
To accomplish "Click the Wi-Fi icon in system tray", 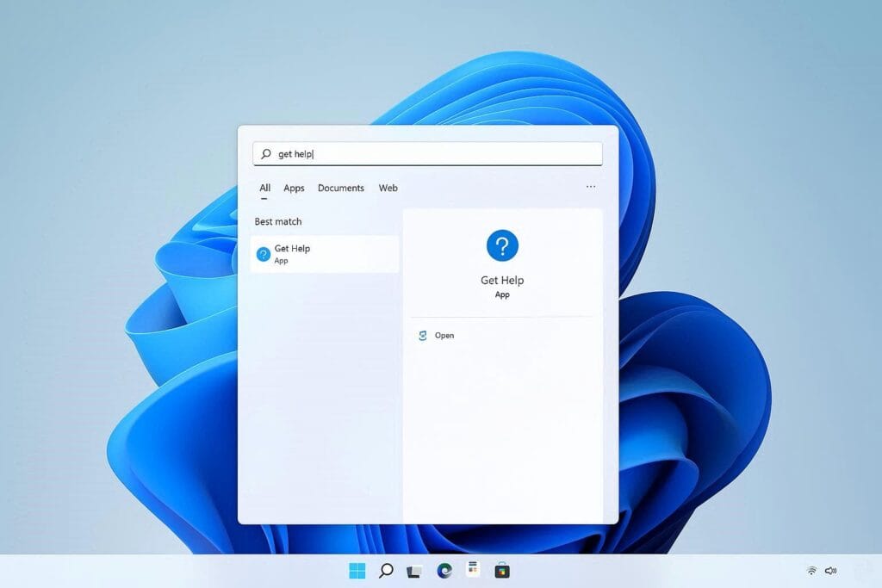I will point(811,570).
